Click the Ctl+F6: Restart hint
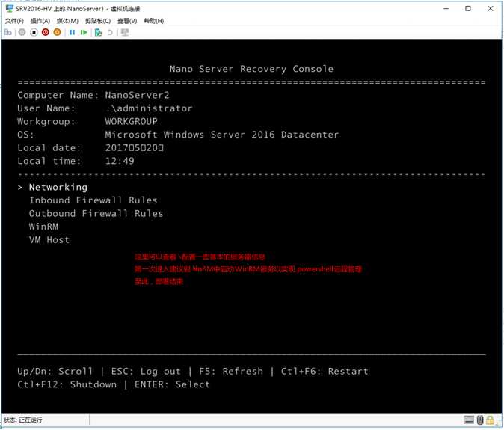504x430 pixels. tap(325, 372)
